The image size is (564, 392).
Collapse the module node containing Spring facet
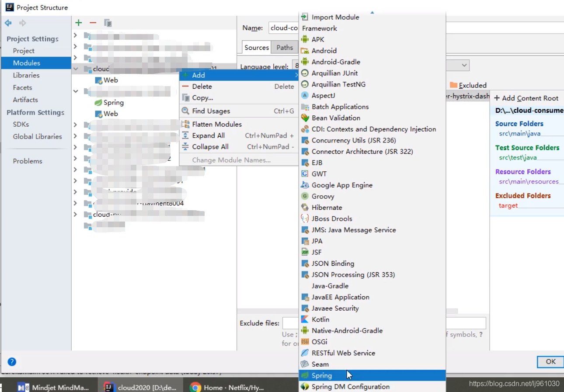(x=76, y=91)
